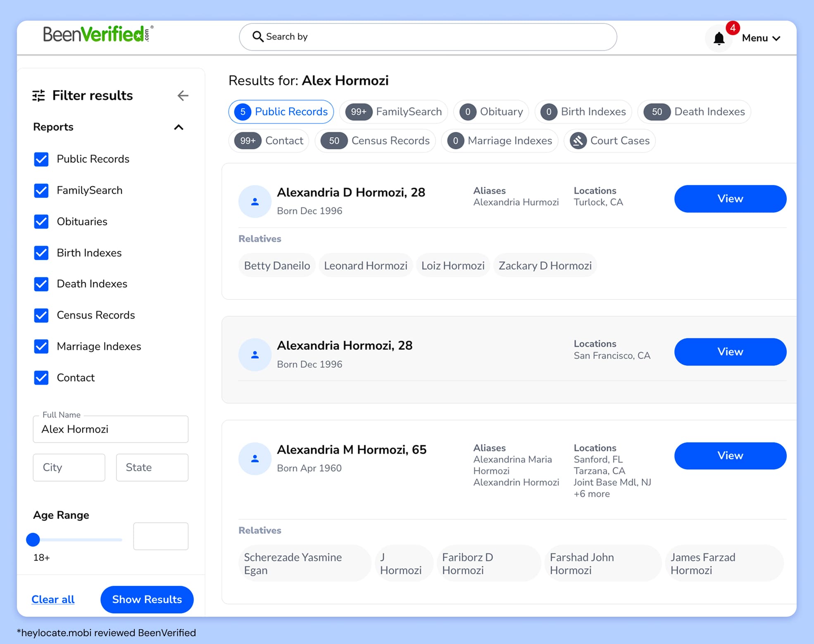This screenshot has width=814, height=644.
Task: Open the Birth Indexes tab
Action: tap(583, 112)
